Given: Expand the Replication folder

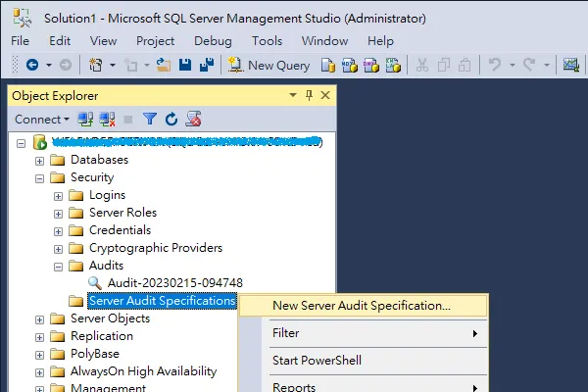Looking at the screenshot, I should (x=39, y=337).
